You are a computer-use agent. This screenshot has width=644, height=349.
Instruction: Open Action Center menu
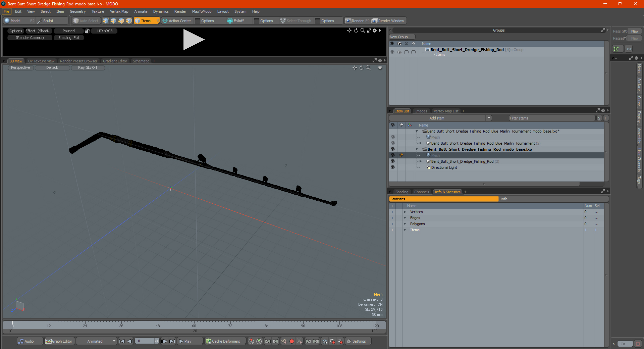[x=177, y=21]
